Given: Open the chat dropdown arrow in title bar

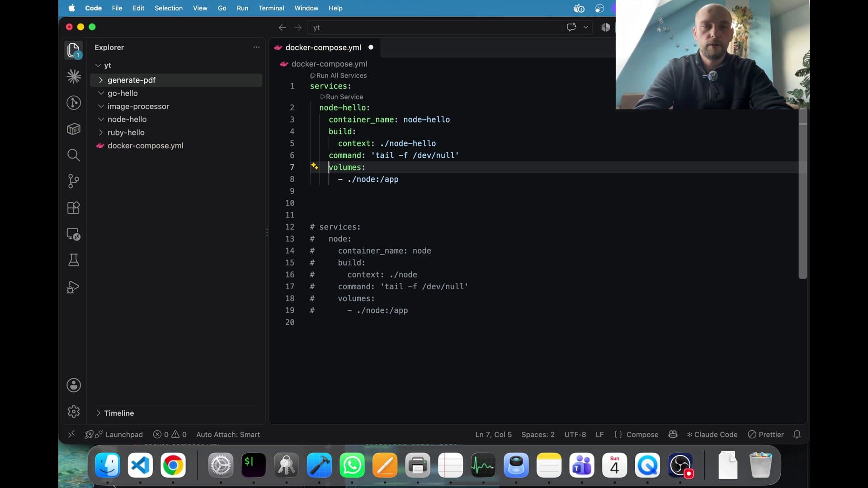Looking at the screenshot, I should point(586,27).
